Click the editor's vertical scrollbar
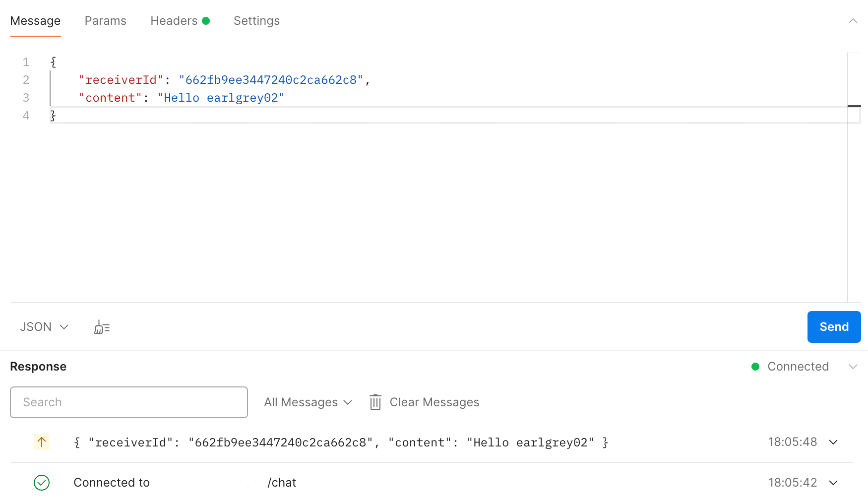 [854, 177]
